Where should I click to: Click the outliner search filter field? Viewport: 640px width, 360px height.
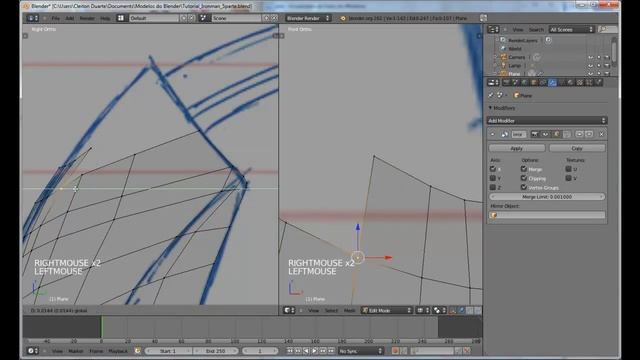click(x=608, y=29)
